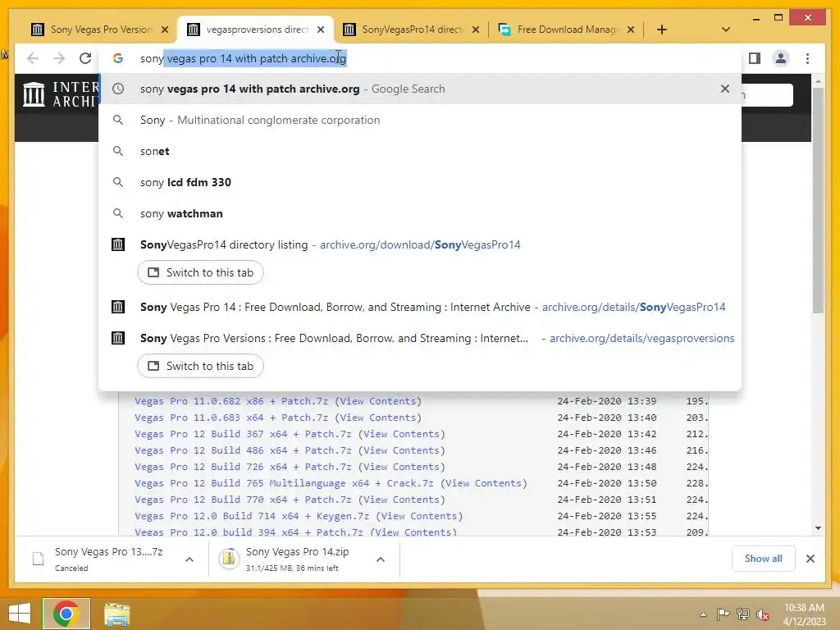The image size is (840, 630).
Task: Click the address bar search text
Action: [x=243, y=58]
